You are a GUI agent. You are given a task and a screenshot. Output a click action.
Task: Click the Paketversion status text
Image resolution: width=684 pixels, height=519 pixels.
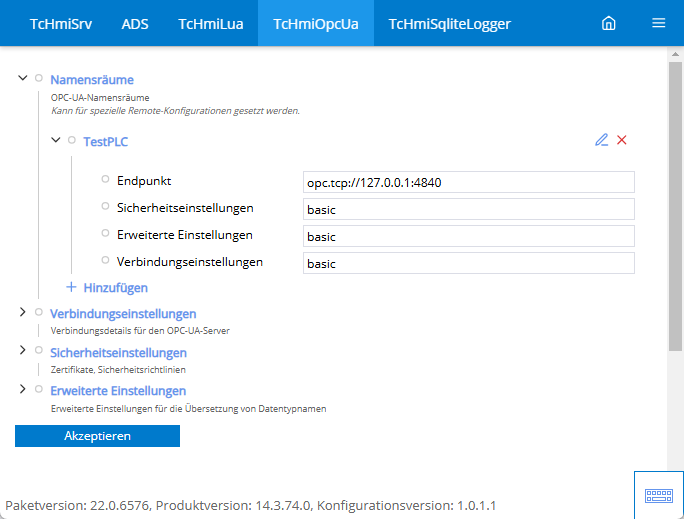(250, 505)
